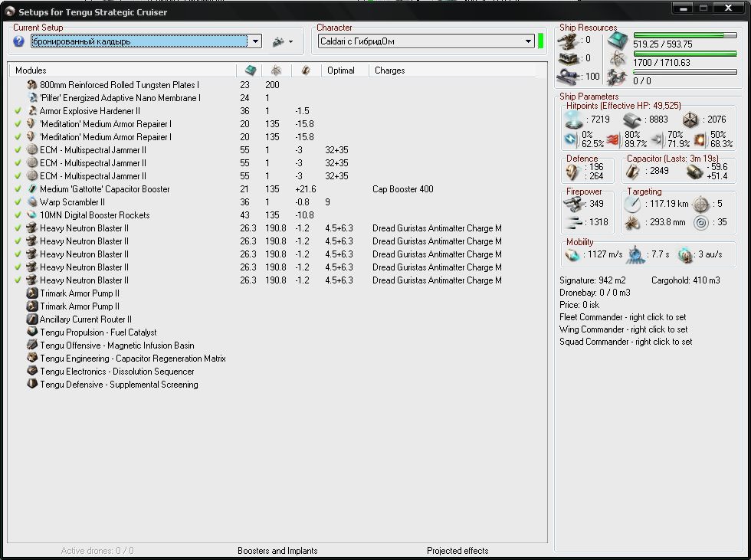Expand the Character dropdown arrow

point(528,41)
